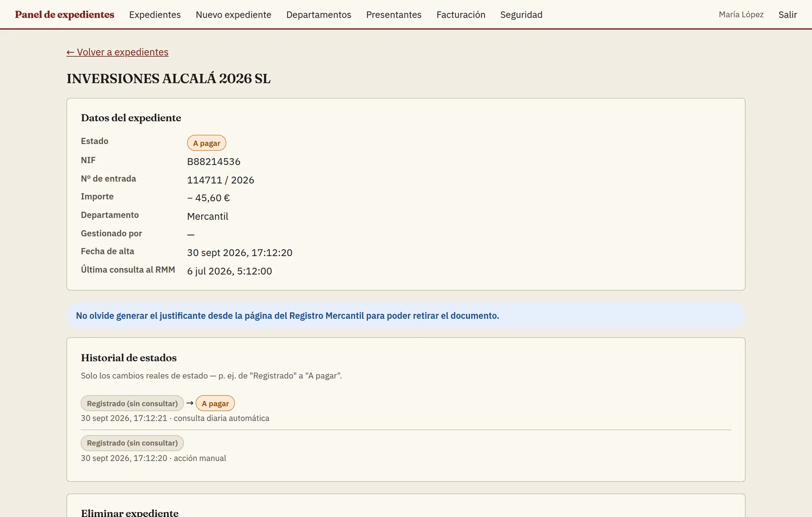Viewport: 812px width, 517px height.
Task: Go to the Seguridad section
Action: tap(521, 15)
